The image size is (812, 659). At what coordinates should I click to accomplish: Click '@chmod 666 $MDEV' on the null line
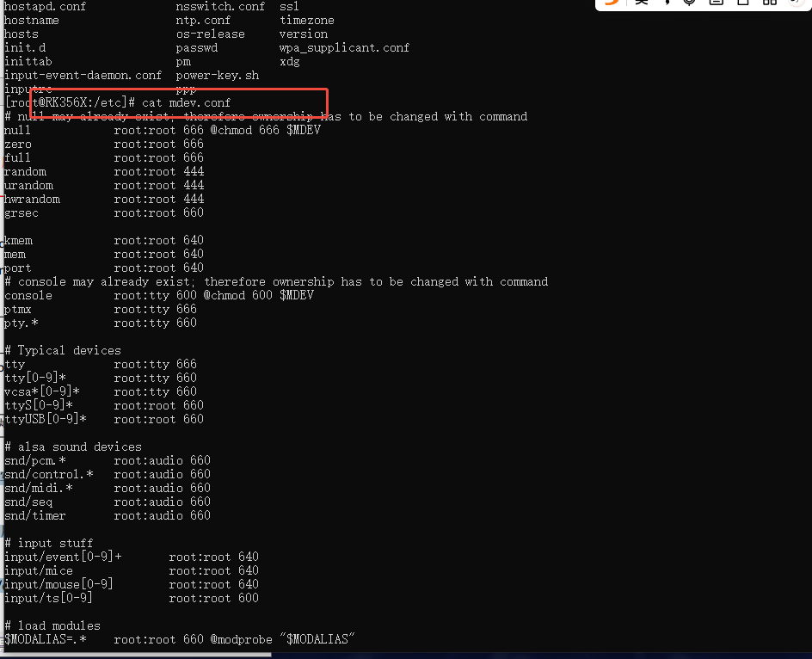click(266, 130)
